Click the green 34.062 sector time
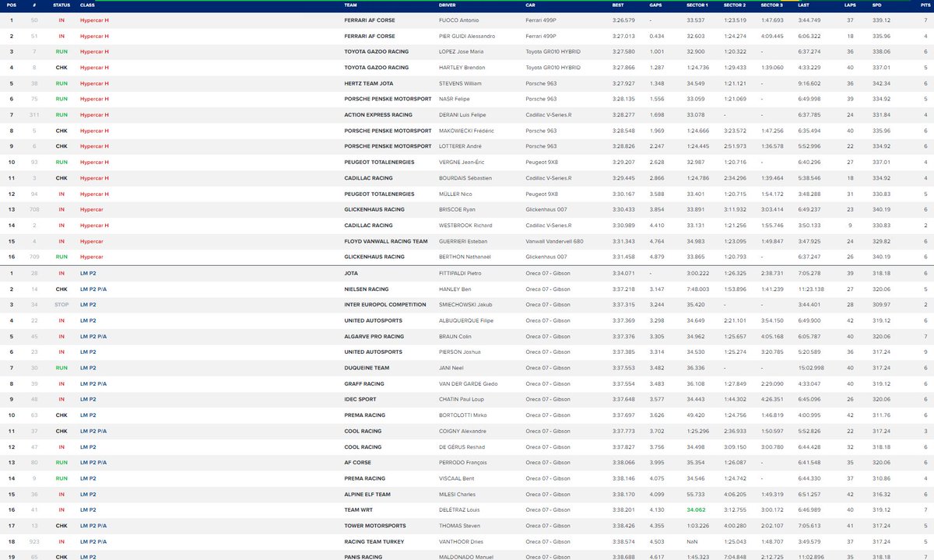 pos(696,510)
